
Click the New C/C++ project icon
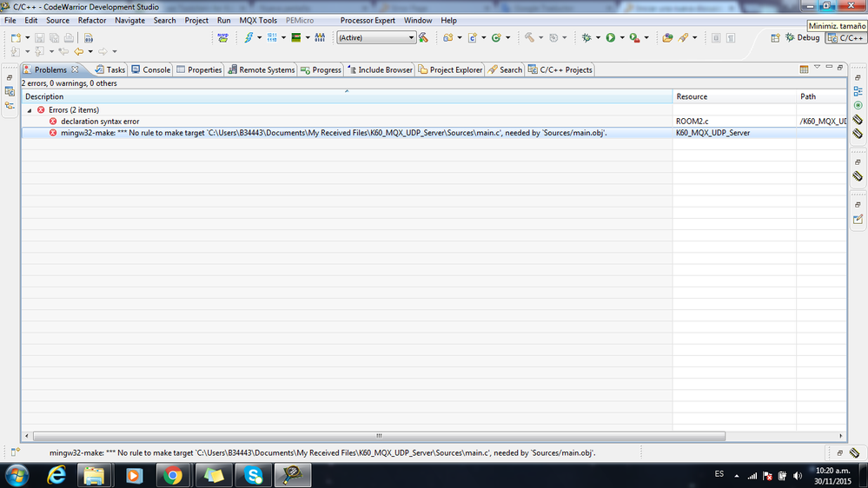447,37
